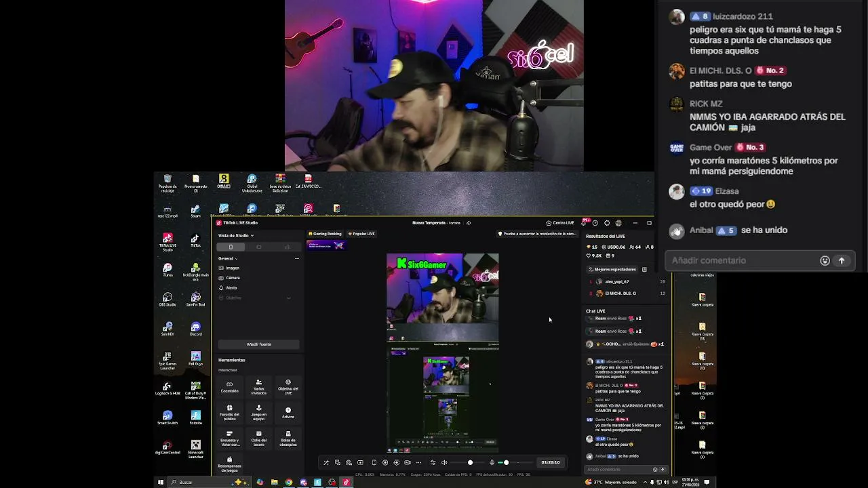The image size is (868, 488).
Task: Open the Epic Games Launcher desktop shortcut
Action: coord(167,360)
